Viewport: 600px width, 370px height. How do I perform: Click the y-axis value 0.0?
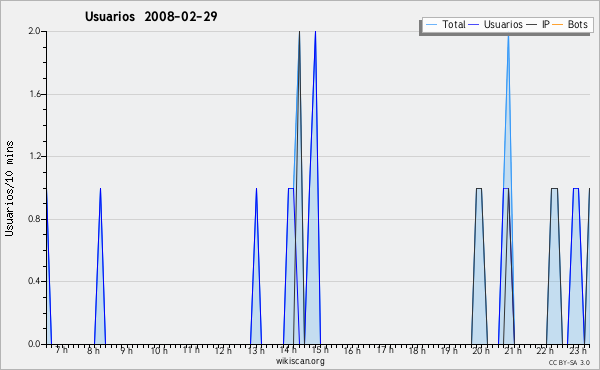[35, 344]
